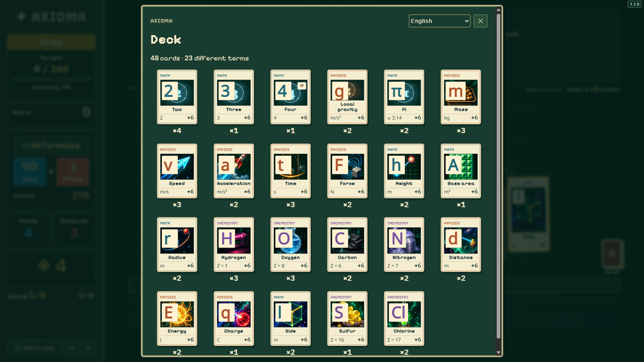Click the 1.1.0 version badge
Viewport: 644px width, 362px height.
[x=634, y=4]
